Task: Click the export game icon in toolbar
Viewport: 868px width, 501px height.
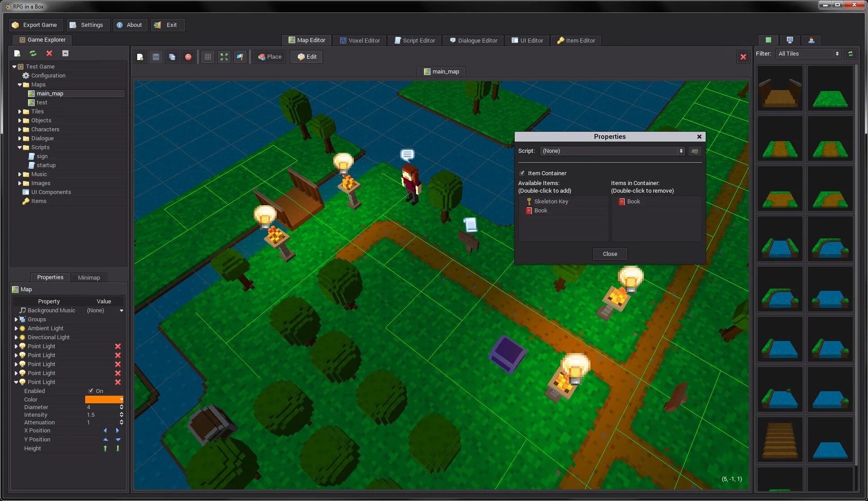Action: click(34, 25)
